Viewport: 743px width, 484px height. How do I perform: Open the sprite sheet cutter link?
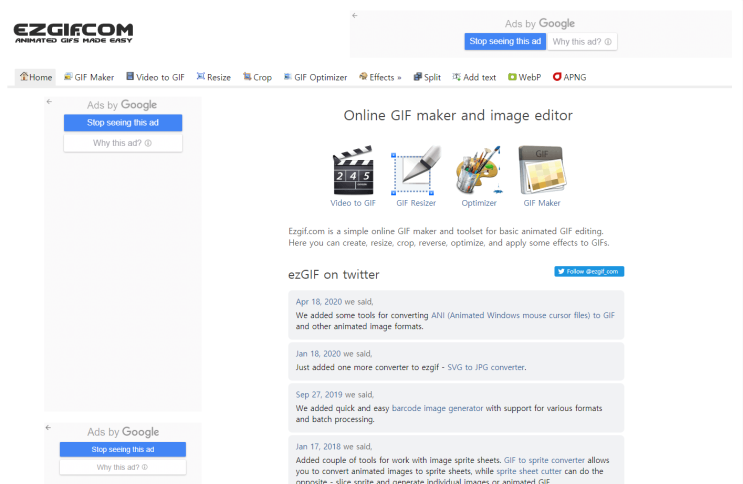click(529, 472)
